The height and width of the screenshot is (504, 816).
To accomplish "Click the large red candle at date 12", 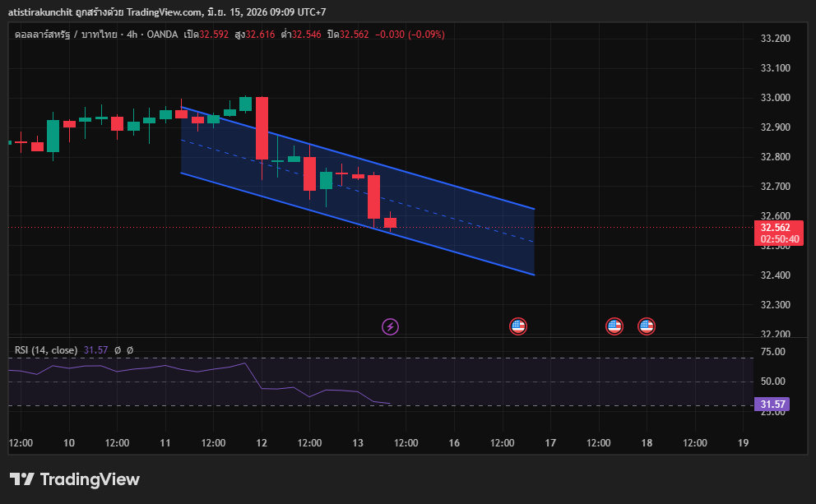I will point(262,128).
